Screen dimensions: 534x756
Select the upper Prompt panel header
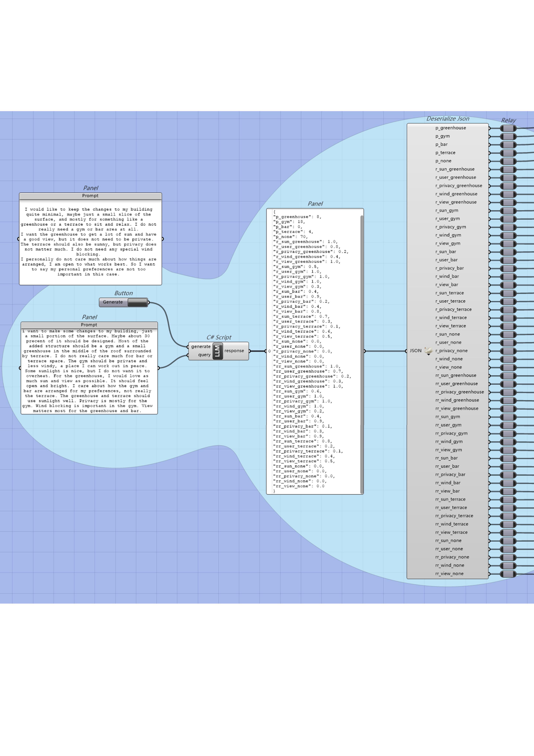90,196
